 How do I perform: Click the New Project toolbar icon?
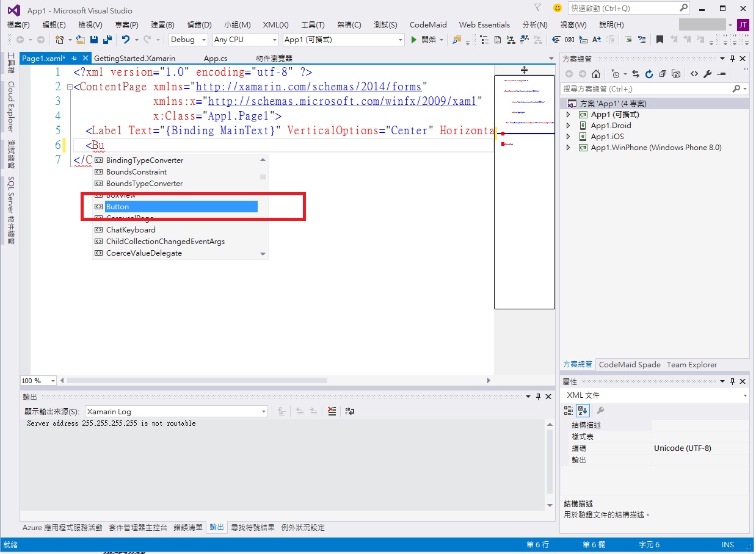pos(59,40)
